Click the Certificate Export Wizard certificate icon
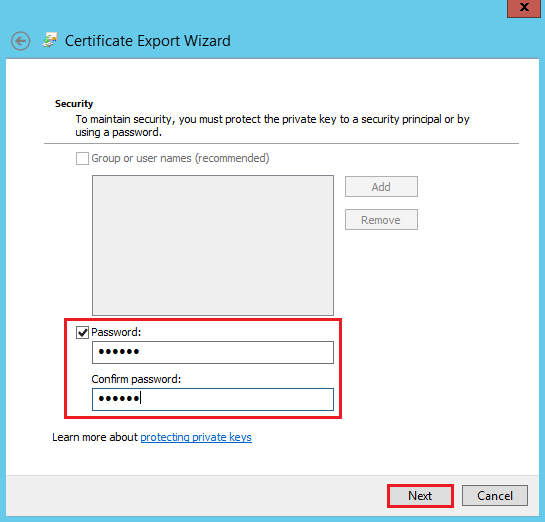Image resolution: width=545 pixels, height=522 pixels. pos(50,40)
